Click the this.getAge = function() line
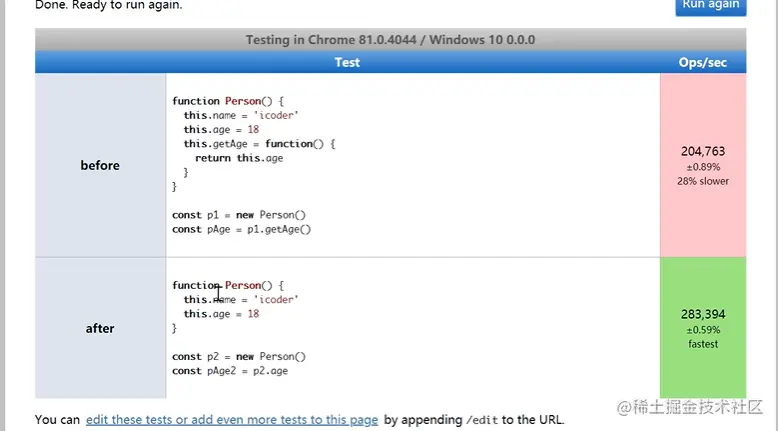Viewport: 778px width, 431px height. pos(259,144)
